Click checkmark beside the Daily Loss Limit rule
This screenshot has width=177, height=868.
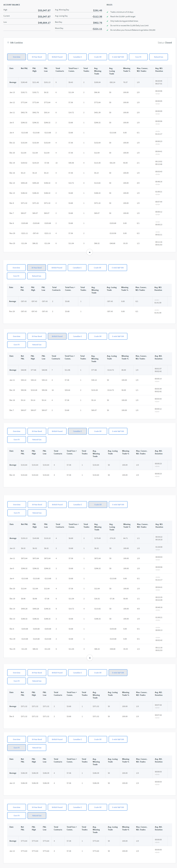point(108,26)
